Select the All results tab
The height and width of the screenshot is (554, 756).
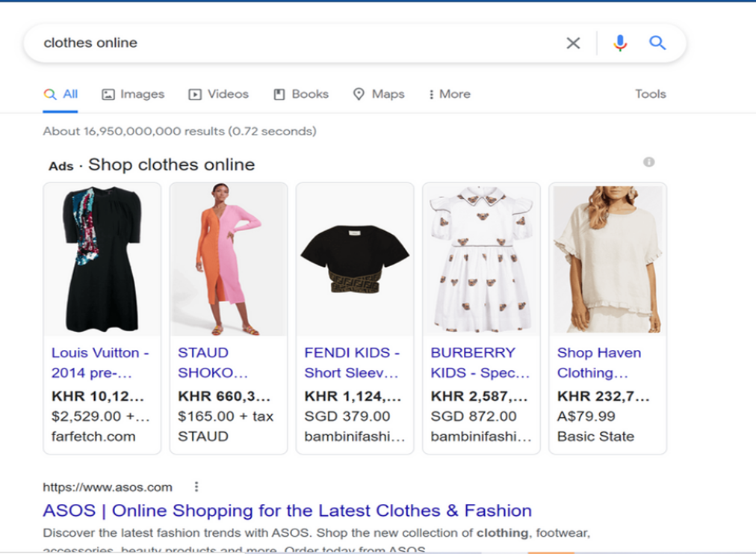61,94
